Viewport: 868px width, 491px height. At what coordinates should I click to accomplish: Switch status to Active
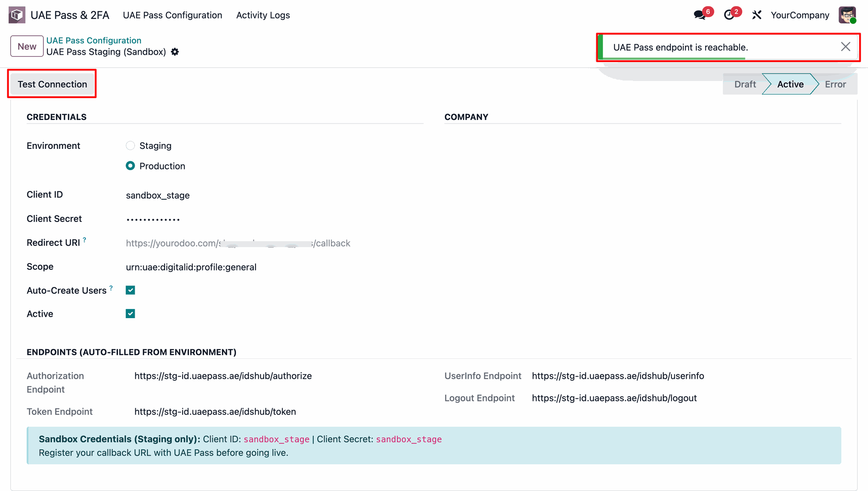tap(790, 84)
